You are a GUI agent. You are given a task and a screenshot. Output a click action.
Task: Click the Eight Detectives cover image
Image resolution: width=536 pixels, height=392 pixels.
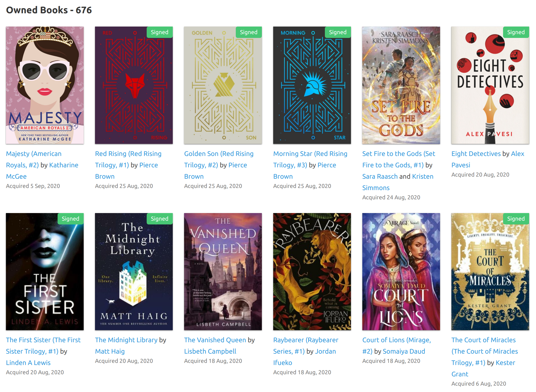(490, 85)
